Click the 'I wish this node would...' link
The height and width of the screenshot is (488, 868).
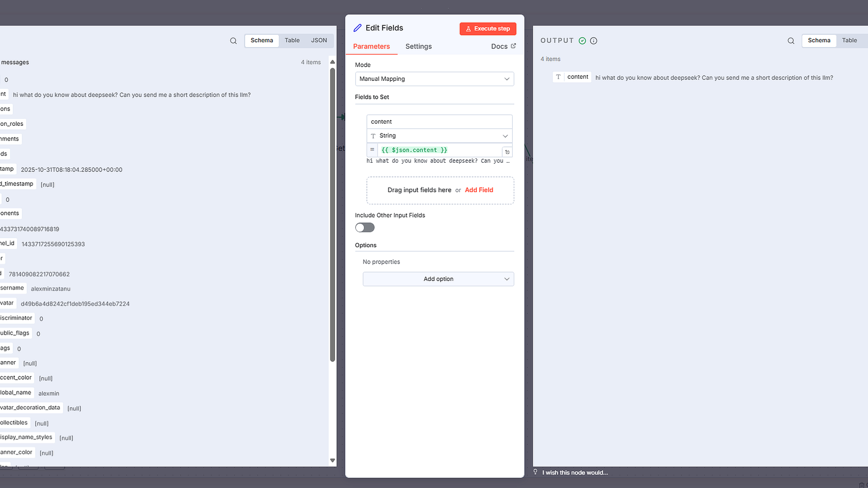click(575, 473)
